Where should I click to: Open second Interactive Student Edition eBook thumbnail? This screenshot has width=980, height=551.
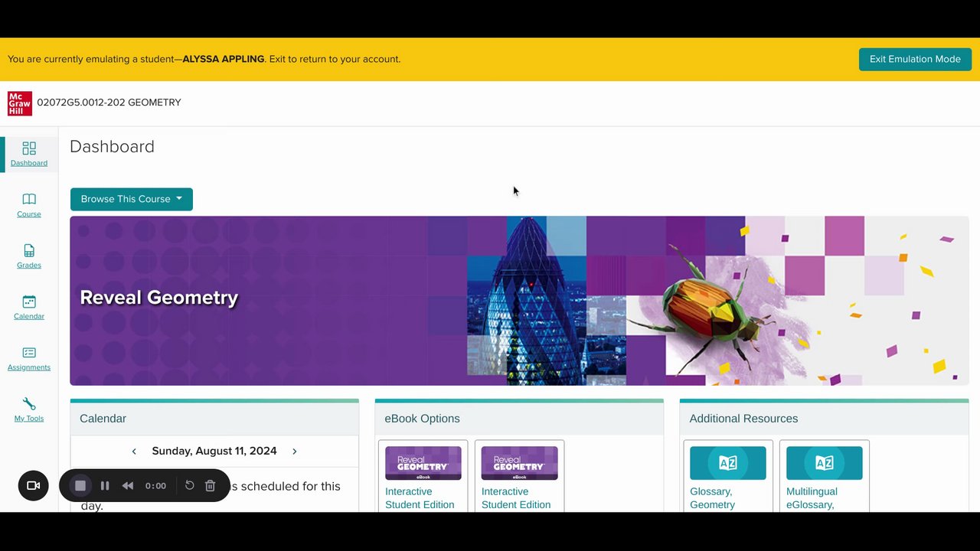pyautogui.click(x=520, y=463)
